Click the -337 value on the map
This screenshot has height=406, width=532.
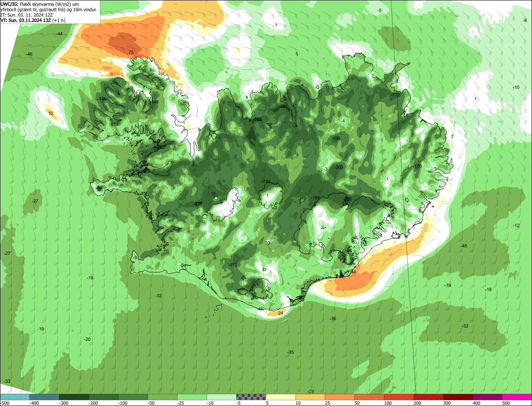[x=198, y=204]
